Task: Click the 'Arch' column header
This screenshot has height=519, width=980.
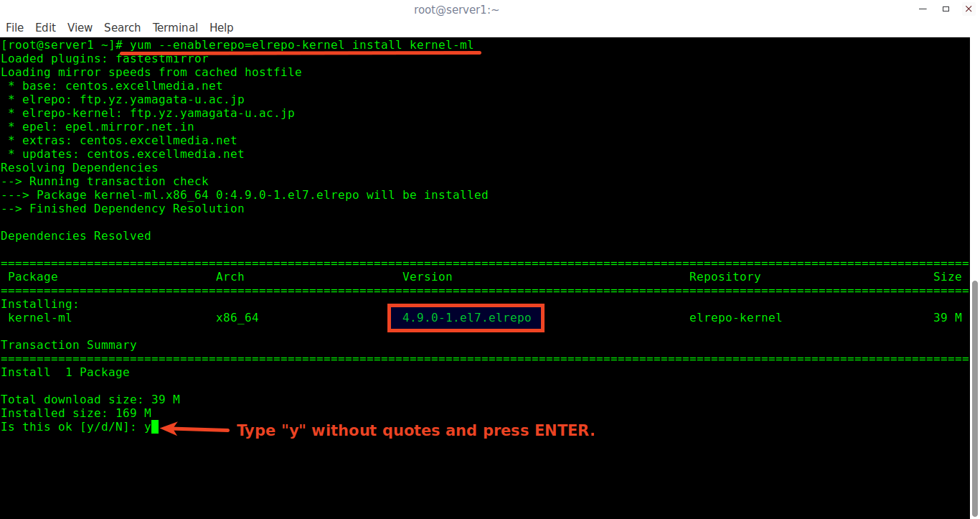Action: pos(230,277)
